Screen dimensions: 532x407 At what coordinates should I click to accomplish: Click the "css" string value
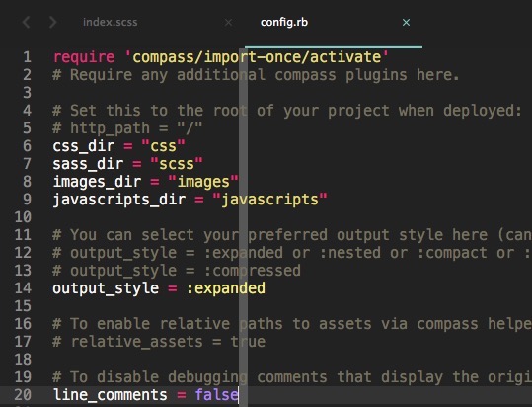(163, 146)
